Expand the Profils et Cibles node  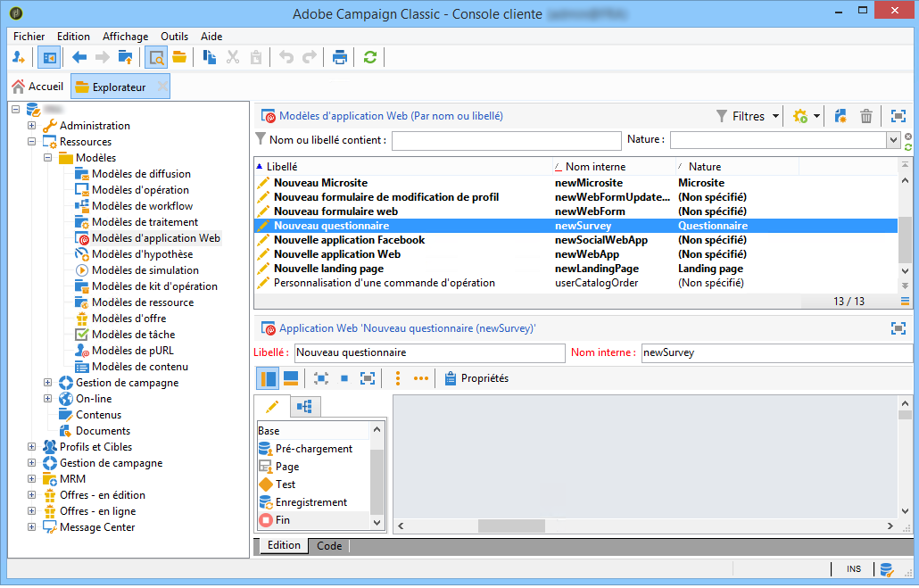point(31,447)
